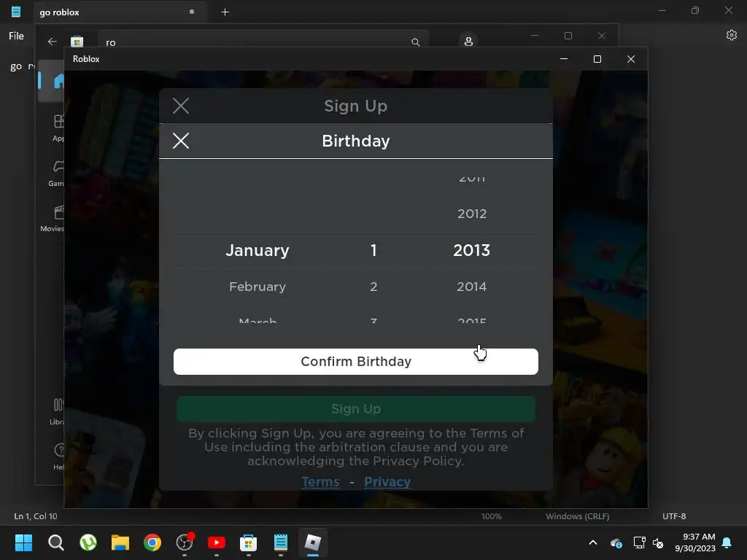Open the Microsoft Store profile account icon
The width and height of the screenshot is (747, 560).
point(468,41)
